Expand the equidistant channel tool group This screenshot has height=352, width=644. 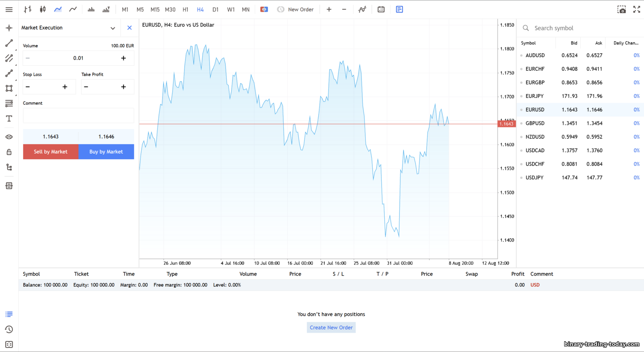click(x=9, y=58)
